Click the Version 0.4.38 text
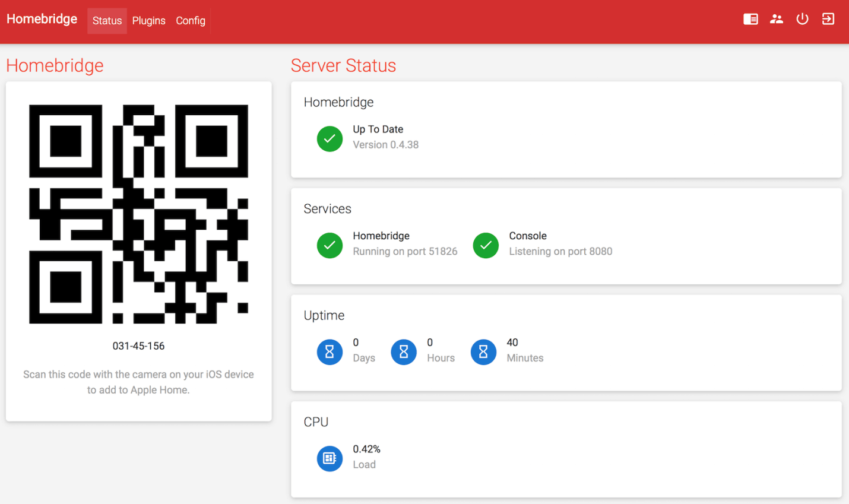The width and height of the screenshot is (849, 504). [x=386, y=145]
